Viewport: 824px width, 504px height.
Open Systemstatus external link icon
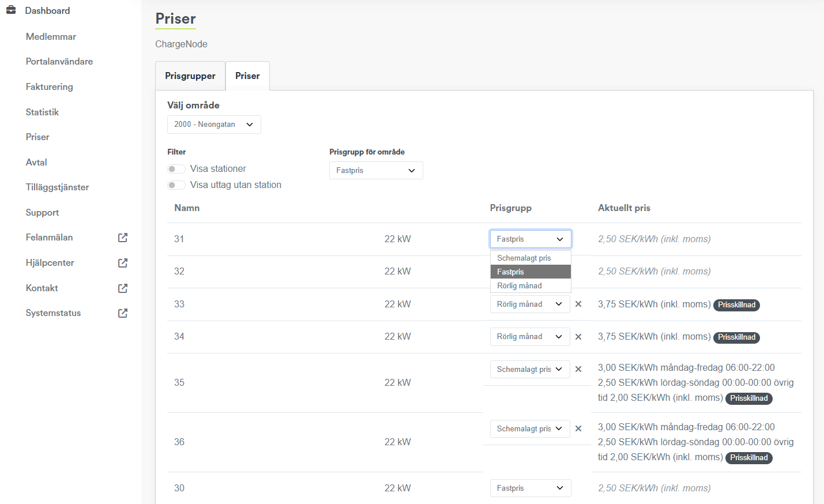click(x=123, y=313)
